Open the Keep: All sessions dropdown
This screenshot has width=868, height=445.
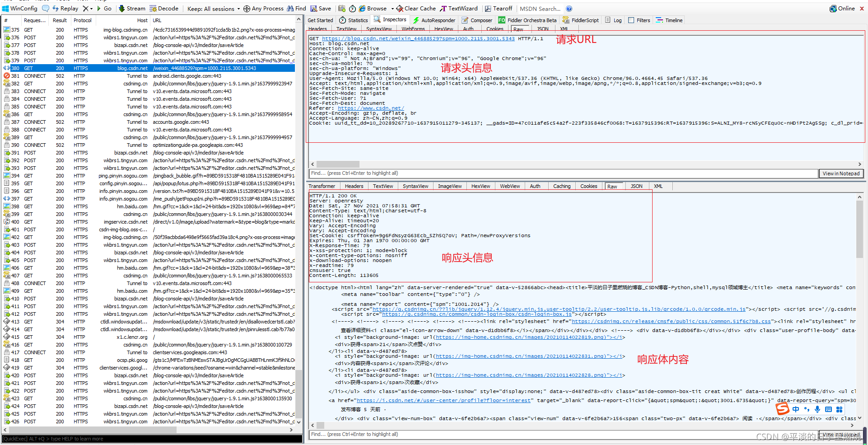214,8
